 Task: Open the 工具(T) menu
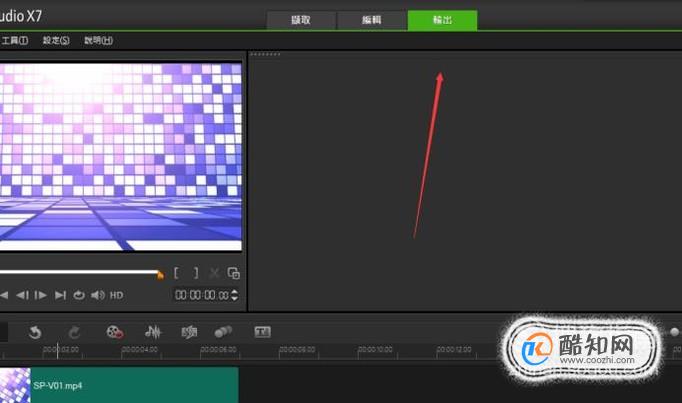tap(14, 40)
